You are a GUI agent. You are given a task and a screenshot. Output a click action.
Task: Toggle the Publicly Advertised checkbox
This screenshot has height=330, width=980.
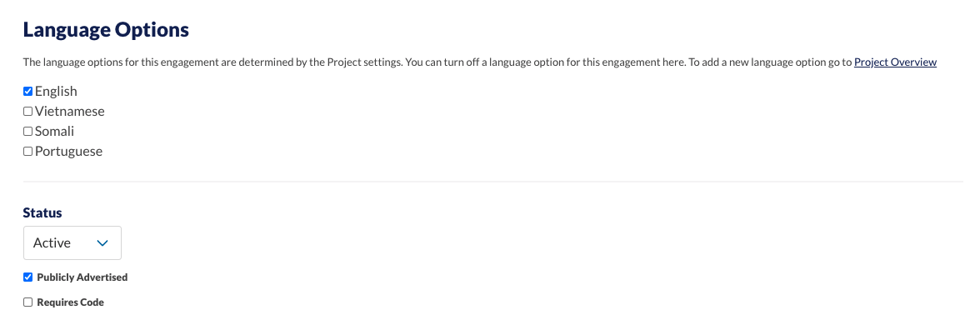(x=27, y=277)
